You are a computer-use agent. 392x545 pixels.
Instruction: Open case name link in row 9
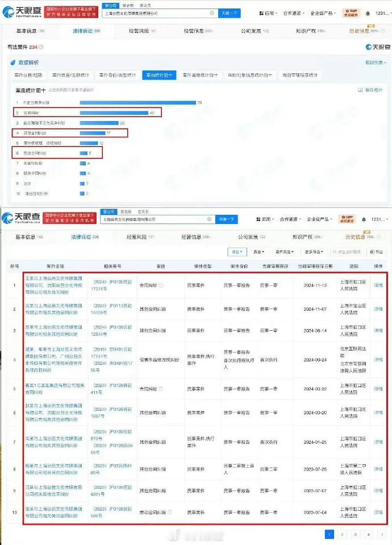coord(53,490)
